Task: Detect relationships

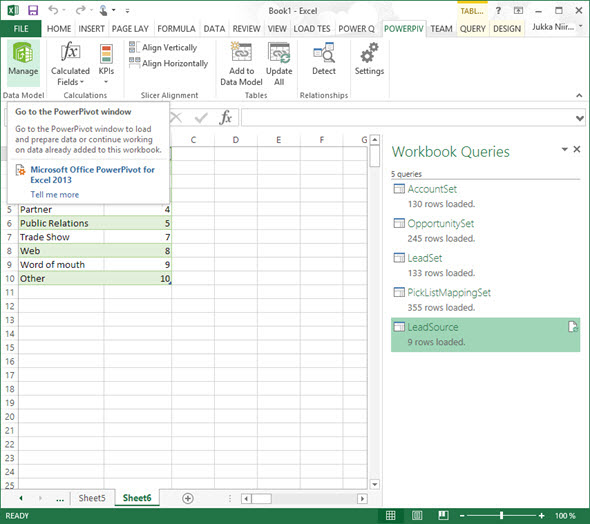Action: pos(324,59)
